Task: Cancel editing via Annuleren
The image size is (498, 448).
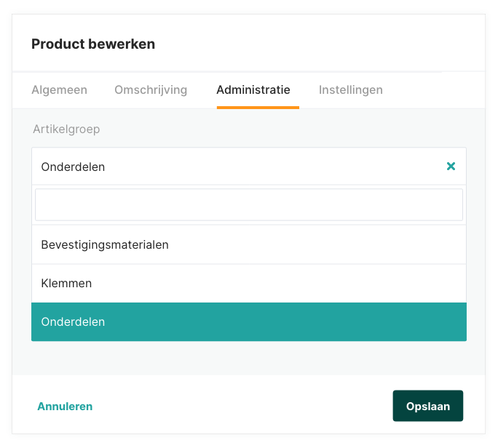Action: point(65,407)
